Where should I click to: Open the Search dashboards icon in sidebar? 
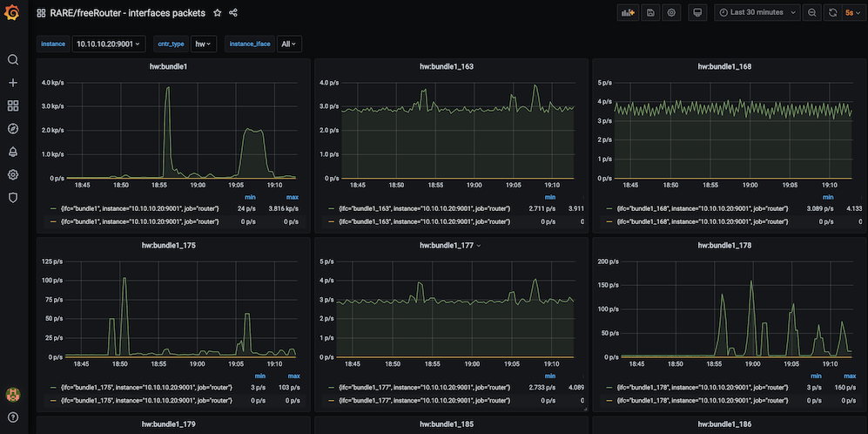click(x=13, y=60)
